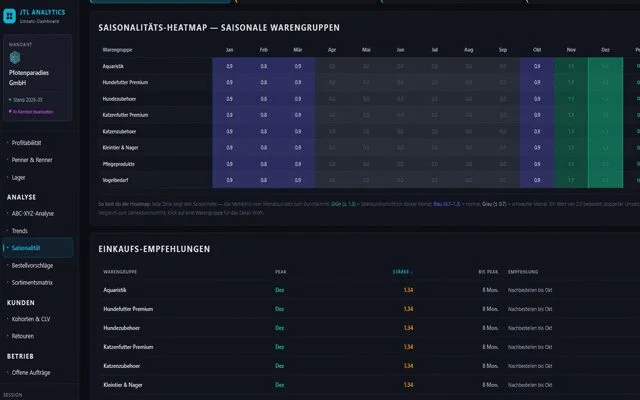
Task: Open Kleintier & Nager row in the heatmap
Action: [x=120, y=148]
